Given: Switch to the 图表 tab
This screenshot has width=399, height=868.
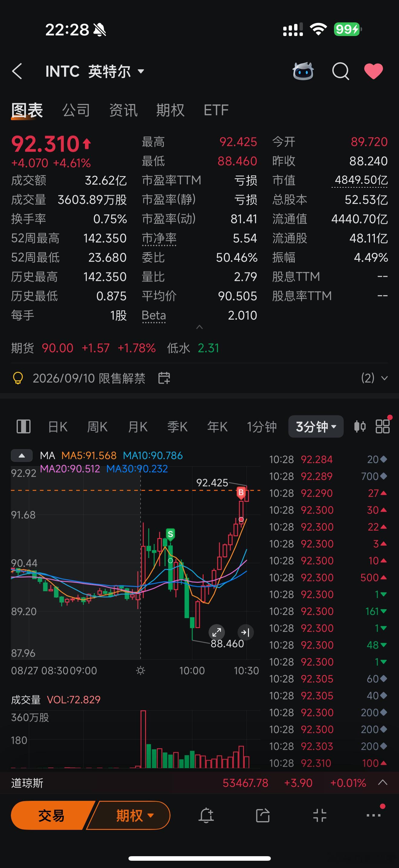Looking at the screenshot, I should coord(27,110).
